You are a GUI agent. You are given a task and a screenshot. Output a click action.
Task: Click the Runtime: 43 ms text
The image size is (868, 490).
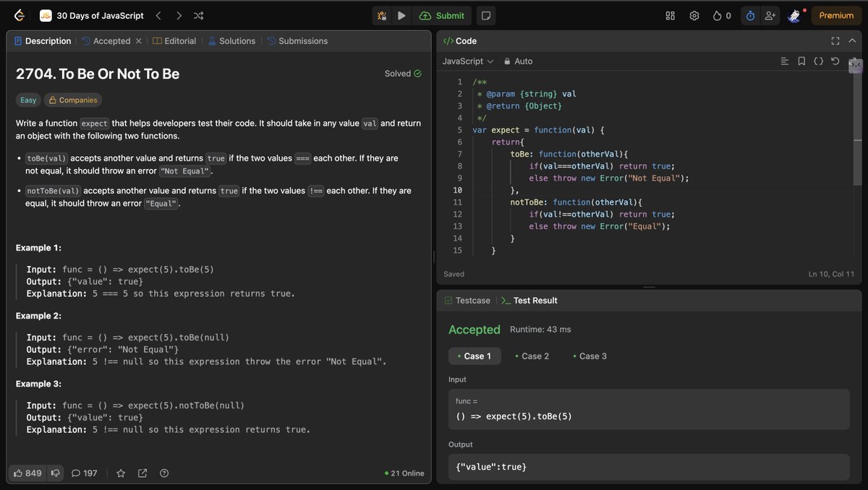coord(540,330)
